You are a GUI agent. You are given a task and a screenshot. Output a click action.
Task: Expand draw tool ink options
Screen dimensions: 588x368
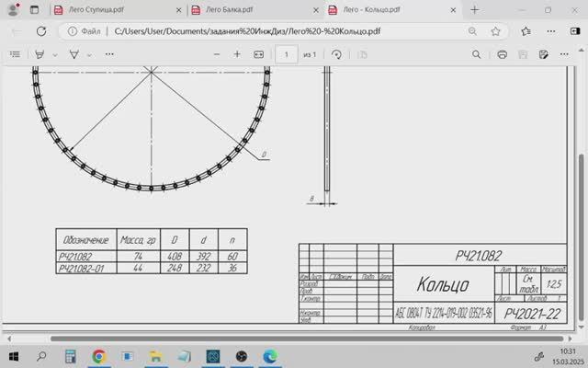pos(89,55)
